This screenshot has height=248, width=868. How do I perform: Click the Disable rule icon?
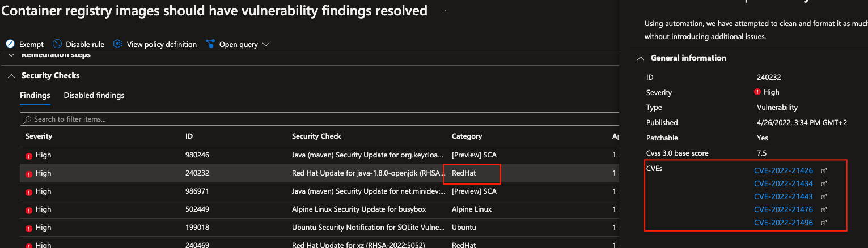(x=57, y=44)
